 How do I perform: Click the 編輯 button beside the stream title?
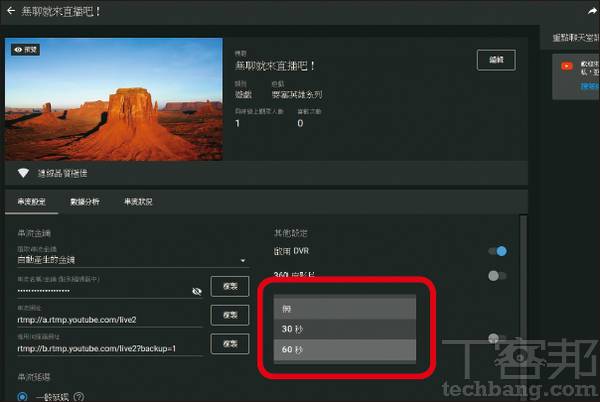(496, 60)
